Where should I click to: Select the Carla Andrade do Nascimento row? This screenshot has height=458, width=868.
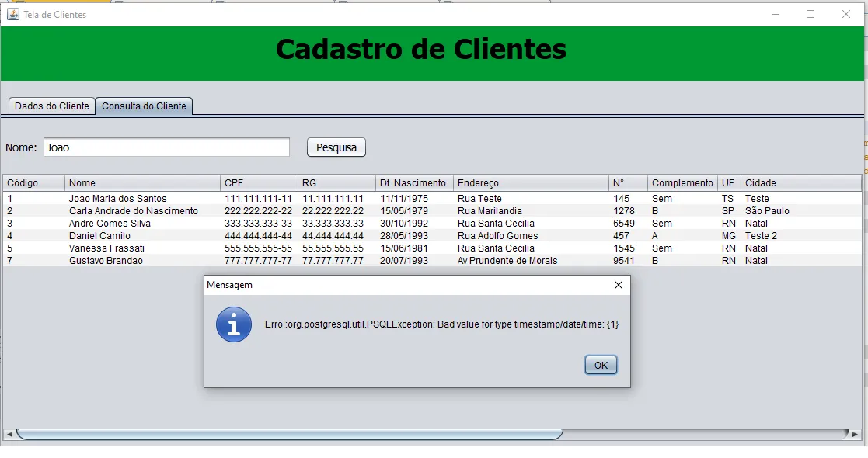click(x=432, y=210)
